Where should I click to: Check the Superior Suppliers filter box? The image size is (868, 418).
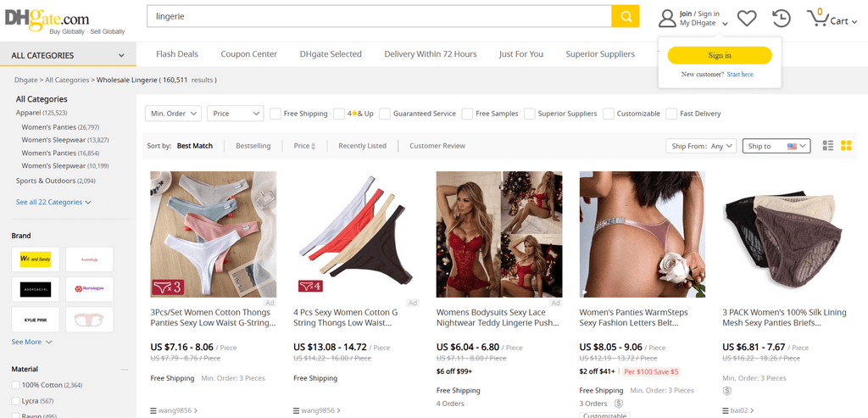point(529,114)
